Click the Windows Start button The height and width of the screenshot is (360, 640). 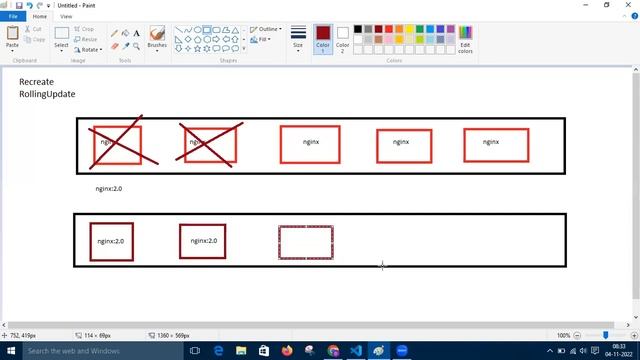11,351
